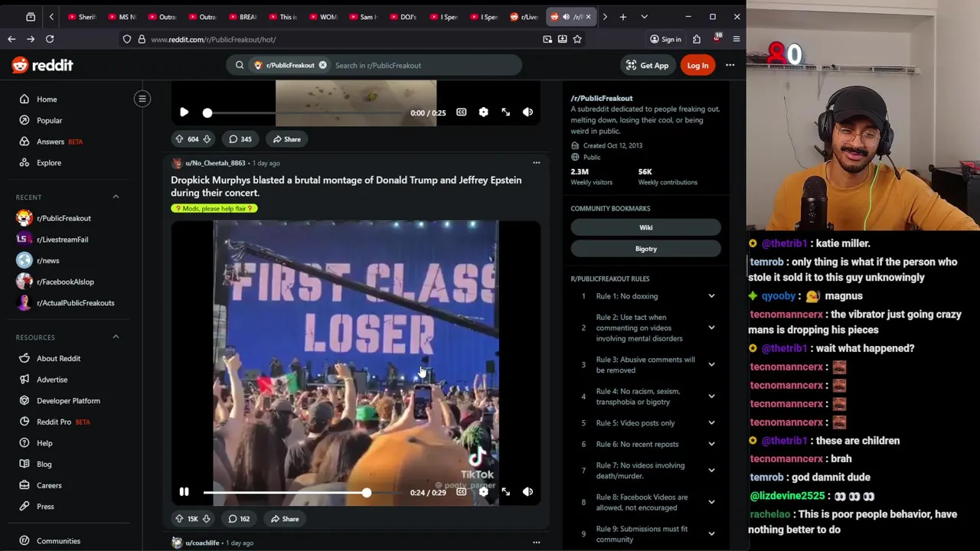Open settings on Dropkick Murphys video
Image resolution: width=980 pixels, height=551 pixels.
coord(483,492)
